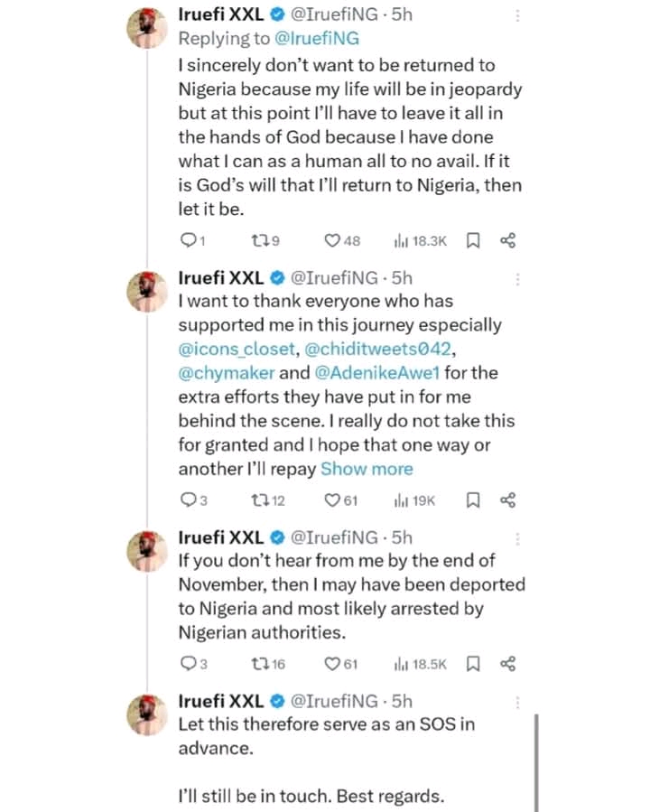Bookmark the thank-you tweet with 19K views

(x=472, y=499)
